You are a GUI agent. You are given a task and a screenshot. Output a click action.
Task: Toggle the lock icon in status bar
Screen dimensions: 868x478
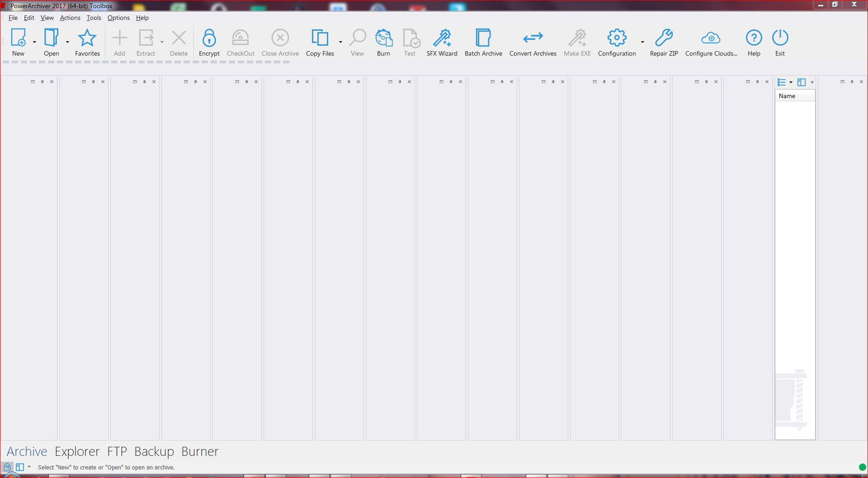[7, 467]
